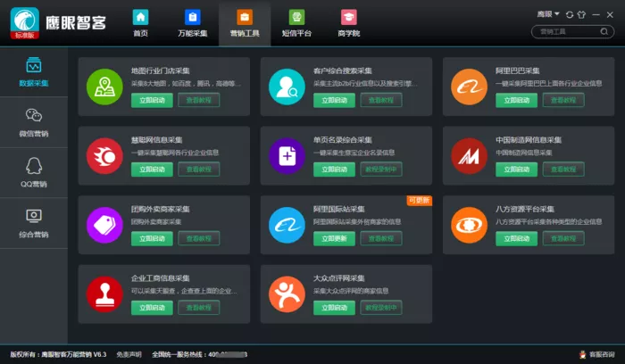Click the 免责声明 link in the footer
Viewport: 625px width, 364px height.
click(129, 354)
